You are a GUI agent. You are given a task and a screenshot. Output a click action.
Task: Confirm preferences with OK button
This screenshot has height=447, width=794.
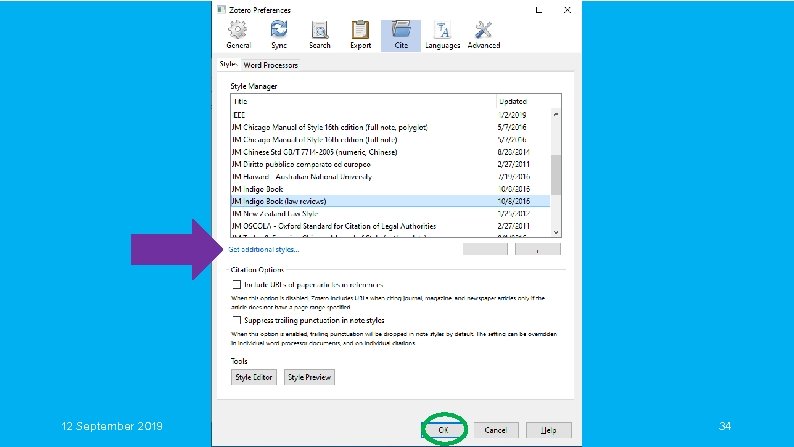[x=444, y=430]
